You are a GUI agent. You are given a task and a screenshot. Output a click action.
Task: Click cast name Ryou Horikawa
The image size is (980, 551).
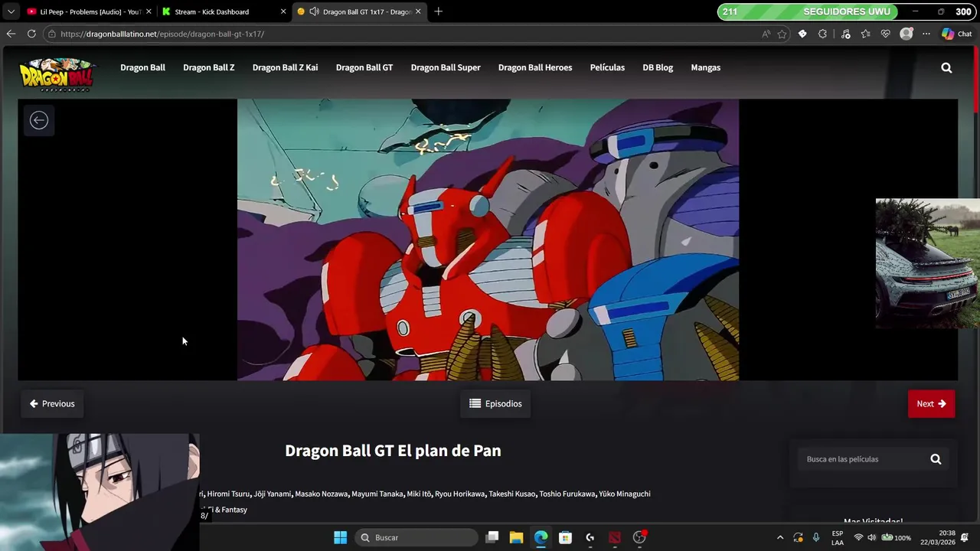[x=459, y=494]
